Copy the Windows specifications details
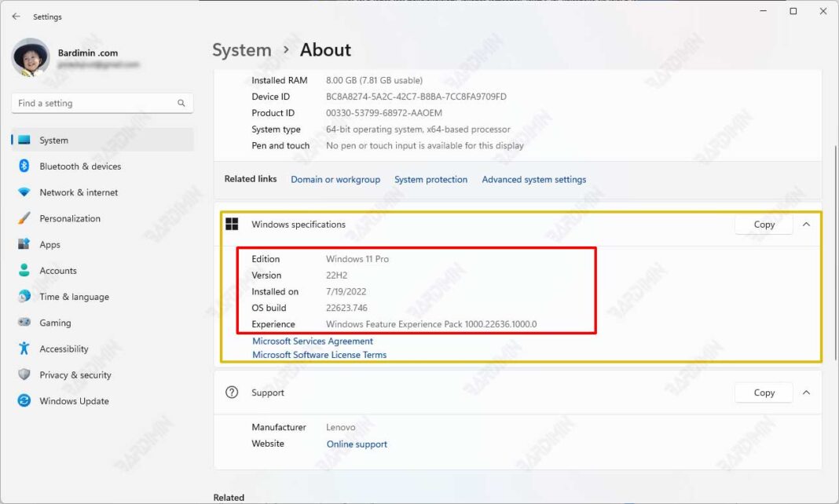The image size is (839, 504). tap(764, 225)
